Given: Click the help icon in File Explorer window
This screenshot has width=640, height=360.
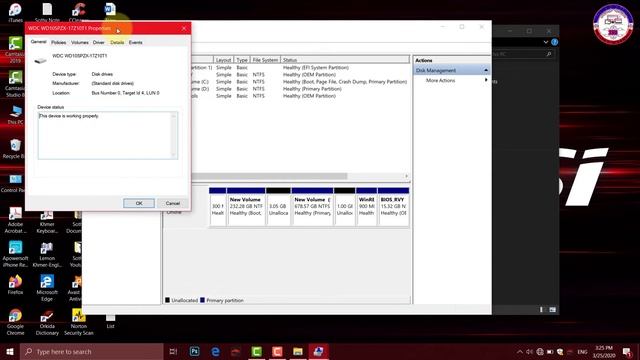Looking at the screenshot, I should pos(554,42).
